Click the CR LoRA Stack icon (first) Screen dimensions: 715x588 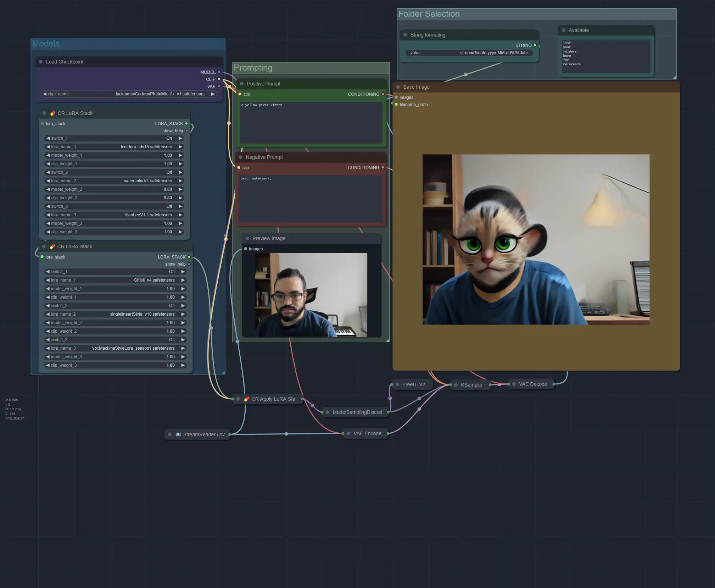(x=52, y=113)
